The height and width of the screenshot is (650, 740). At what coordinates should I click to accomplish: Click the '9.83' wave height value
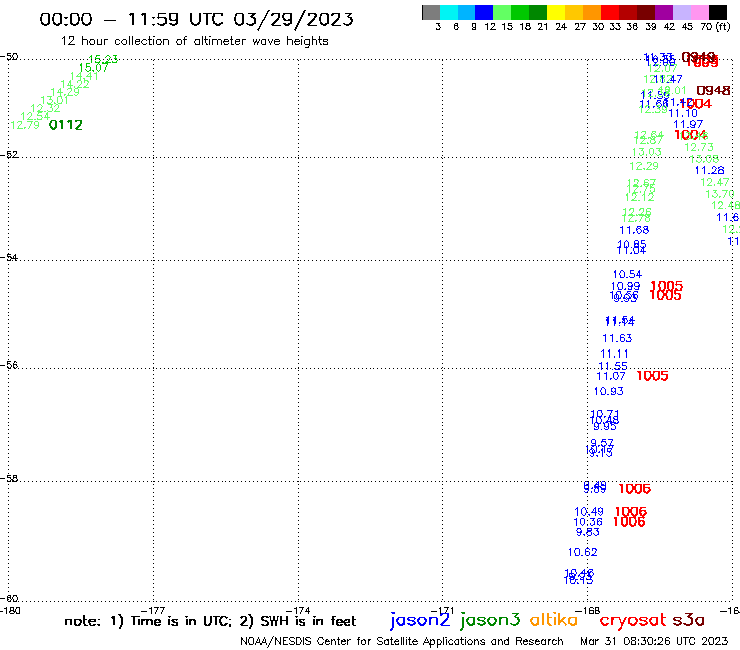588,532
